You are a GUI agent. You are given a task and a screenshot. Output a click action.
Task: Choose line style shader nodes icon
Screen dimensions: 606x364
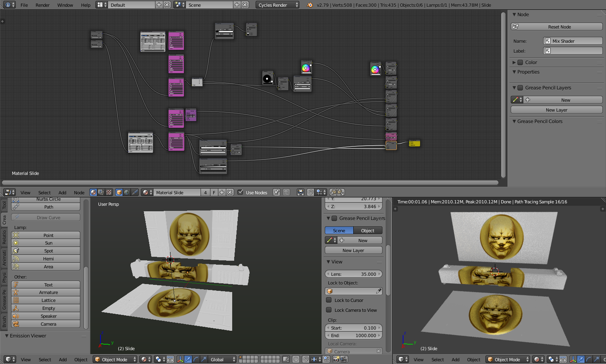click(x=134, y=192)
